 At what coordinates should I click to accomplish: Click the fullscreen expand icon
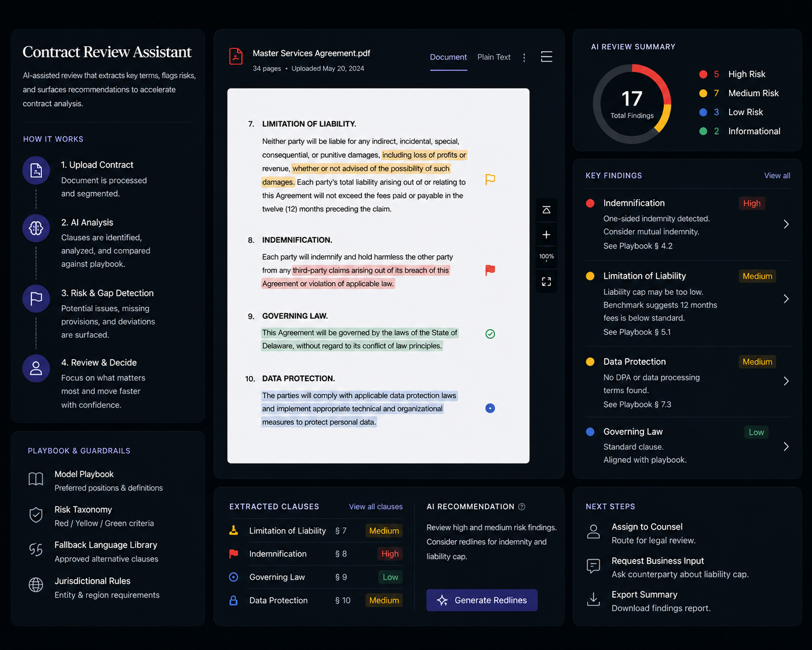(x=546, y=282)
